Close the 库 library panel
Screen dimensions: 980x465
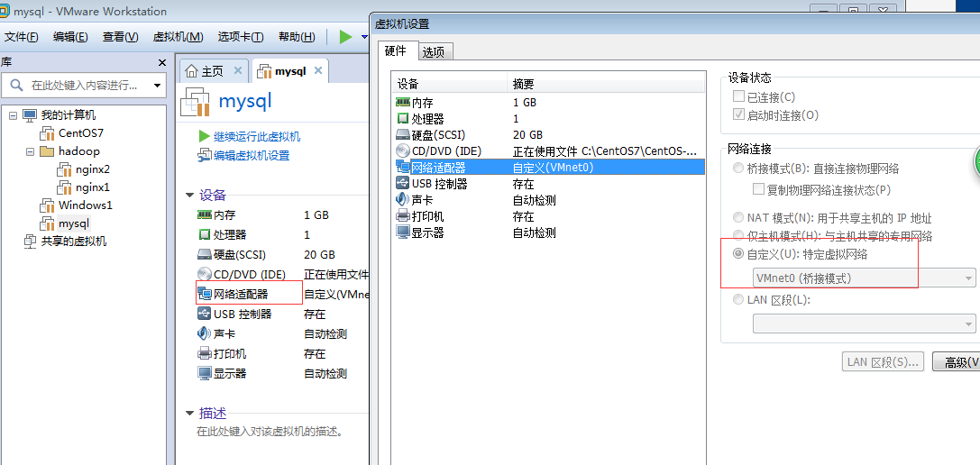point(162,62)
